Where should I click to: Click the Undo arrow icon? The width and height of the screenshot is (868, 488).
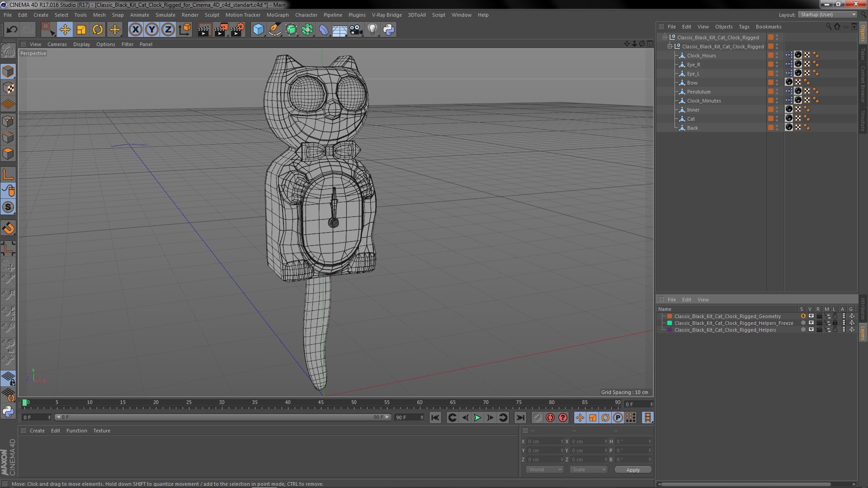pos(12,30)
